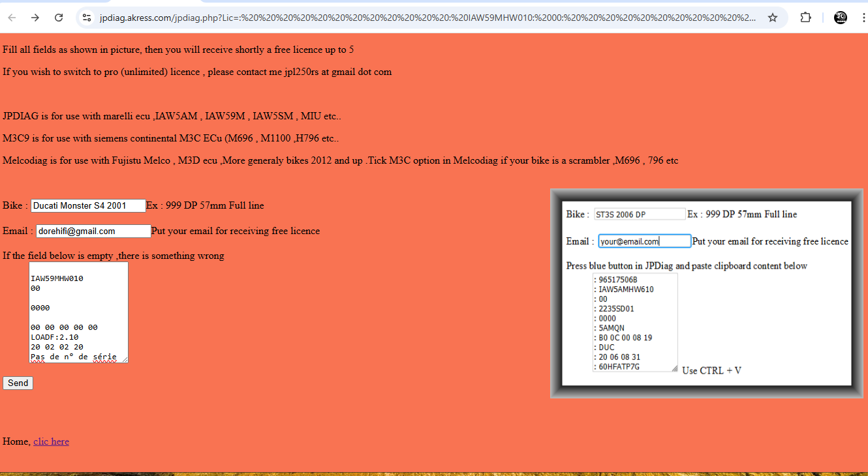Open the Extensions puzzle icon
This screenshot has height=476, width=868.
coord(806,18)
